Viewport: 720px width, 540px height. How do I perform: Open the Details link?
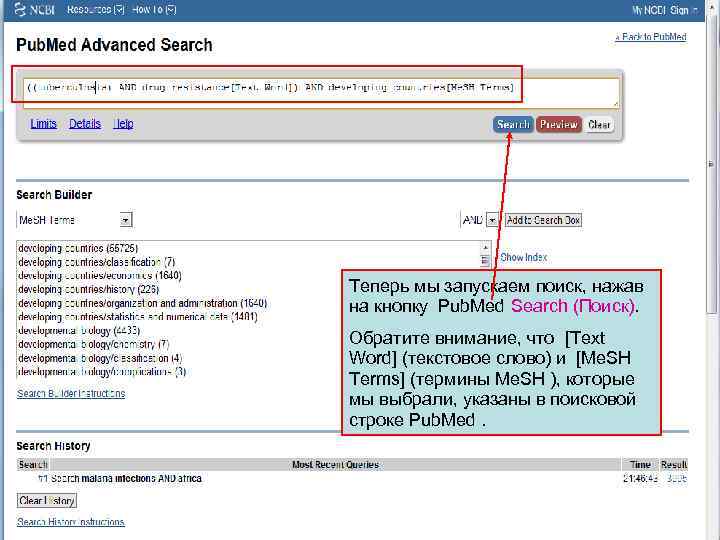85,124
